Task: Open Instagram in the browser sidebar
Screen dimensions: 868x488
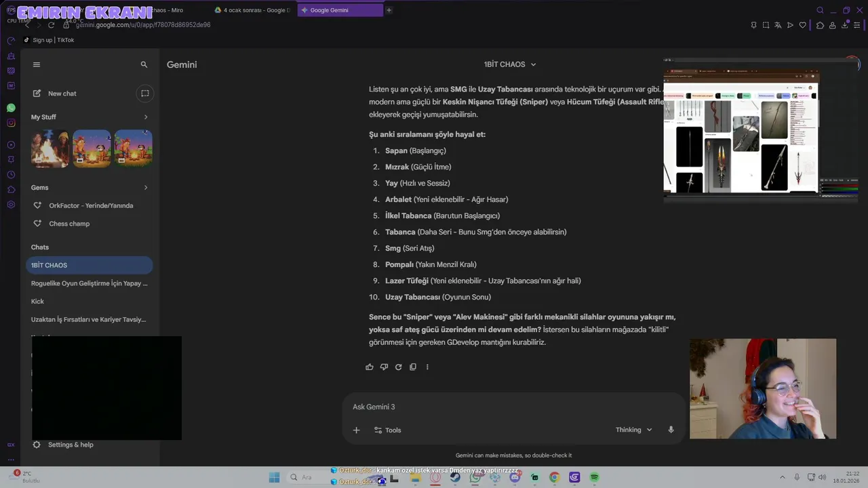Action: (11, 123)
